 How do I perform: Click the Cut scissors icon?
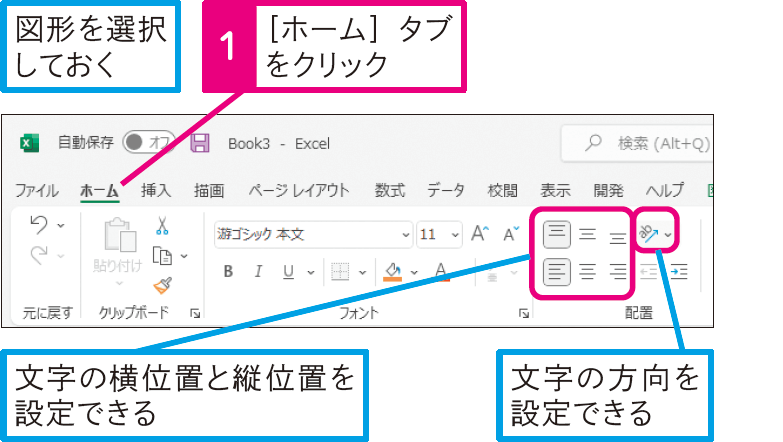click(x=162, y=226)
